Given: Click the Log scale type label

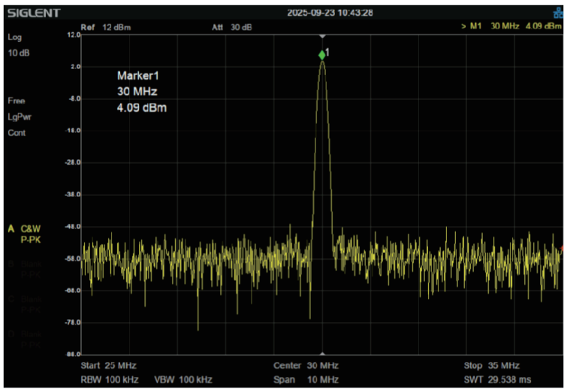Looking at the screenshot, I should (x=15, y=37).
